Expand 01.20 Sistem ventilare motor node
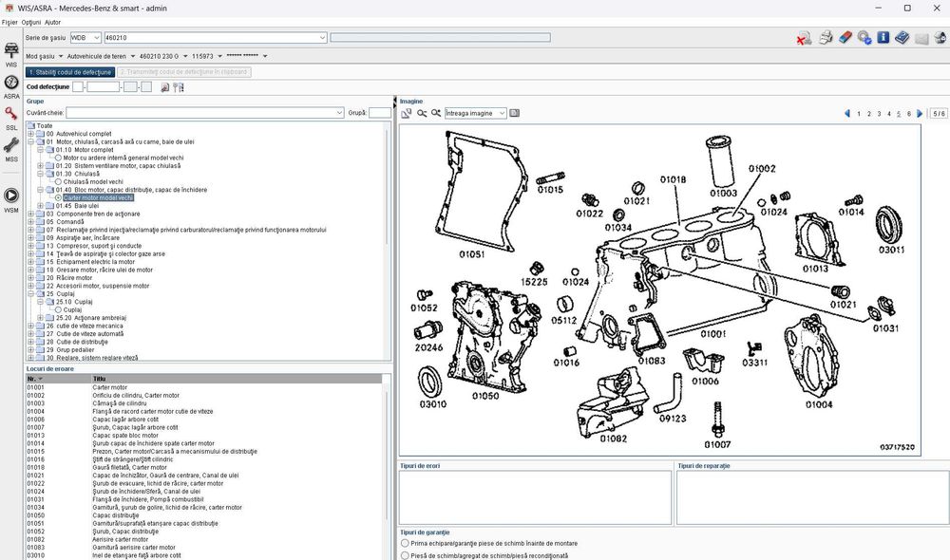 (41, 166)
